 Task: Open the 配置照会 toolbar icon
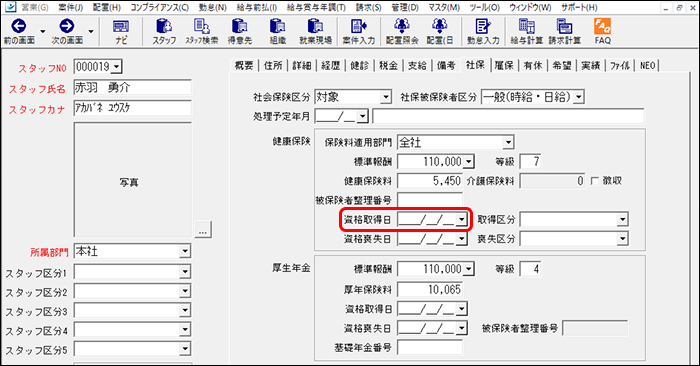tap(402, 31)
